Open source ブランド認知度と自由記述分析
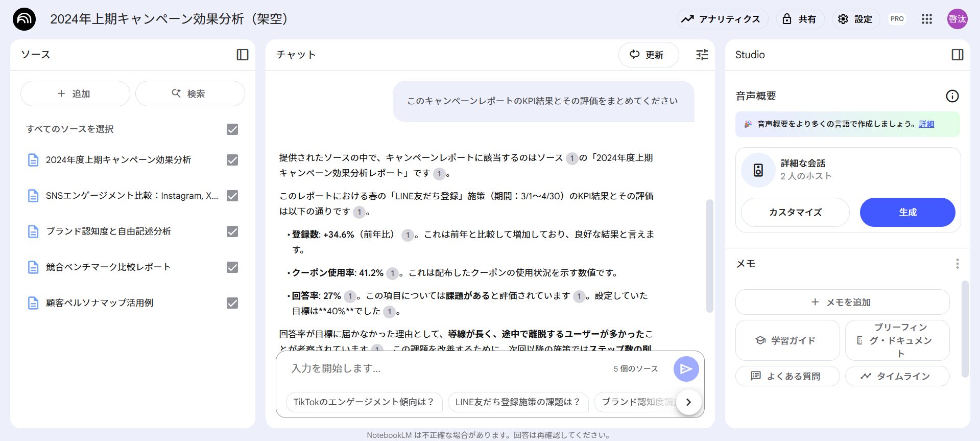This screenshot has height=441, width=980. 108,231
